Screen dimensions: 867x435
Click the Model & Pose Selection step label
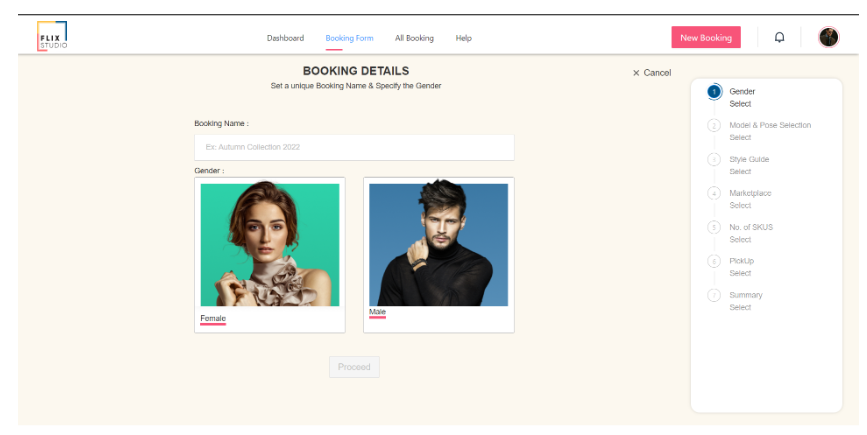(x=770, y=125)
